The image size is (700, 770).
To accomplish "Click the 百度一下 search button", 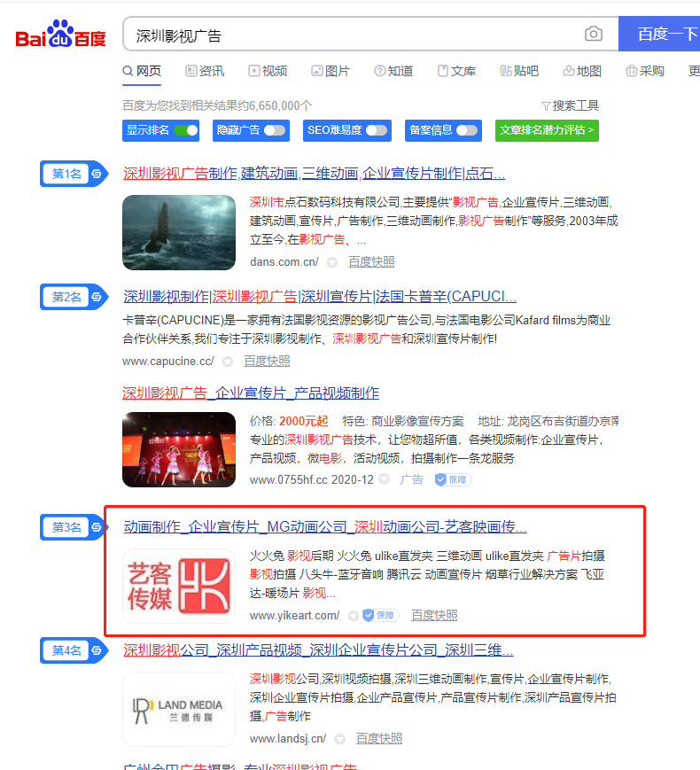I will pos(659,34).
